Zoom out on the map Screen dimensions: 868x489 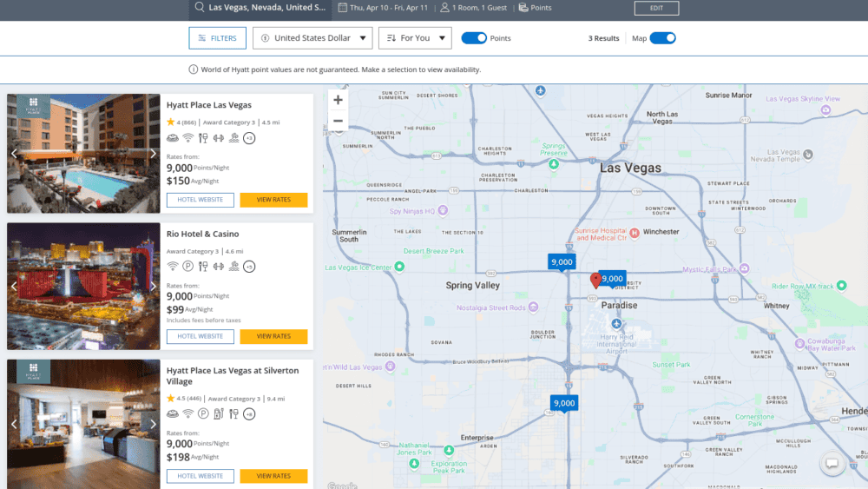point(338,121)
